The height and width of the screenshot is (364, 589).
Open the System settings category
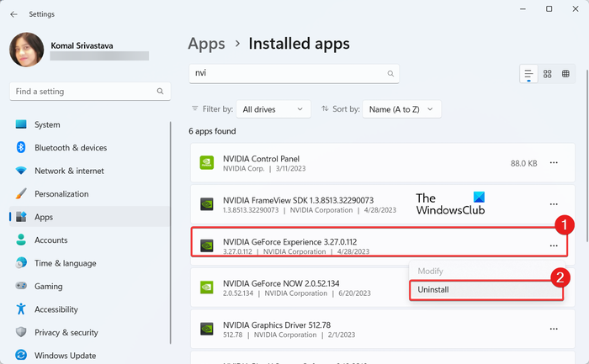click(47, 124)
